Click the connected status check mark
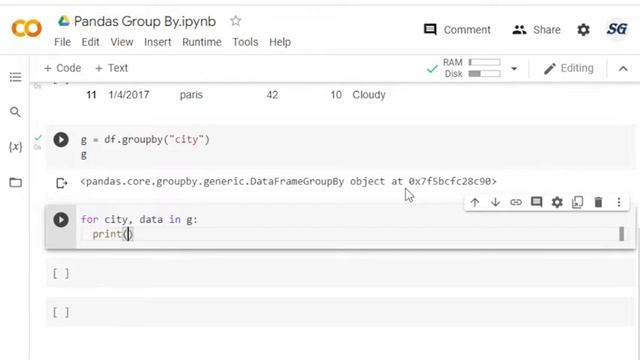The height and width of the screenshot is (360, 640). [x=432, y=69]
